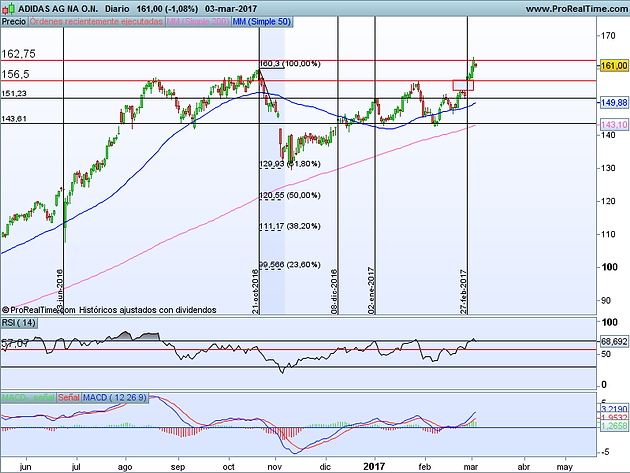Screen dimensions: 630x473
Task: Click the green 1,2658 histogram value tag
Action: point(614,426)
